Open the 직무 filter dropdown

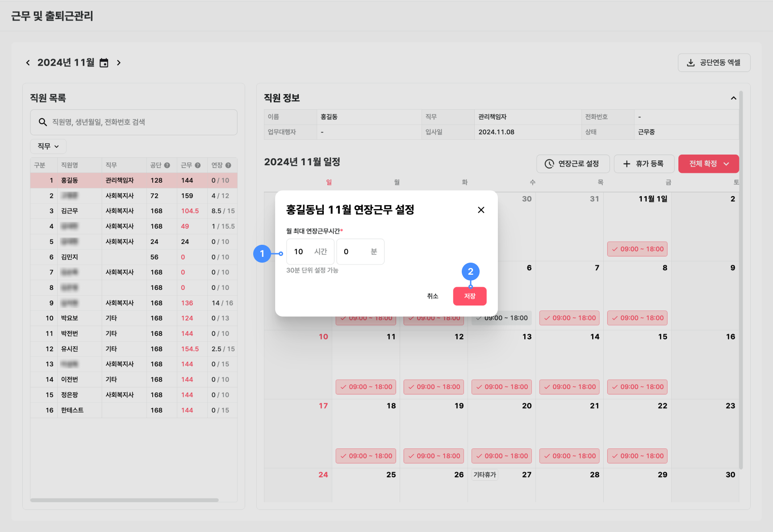[x=48, y=146]
